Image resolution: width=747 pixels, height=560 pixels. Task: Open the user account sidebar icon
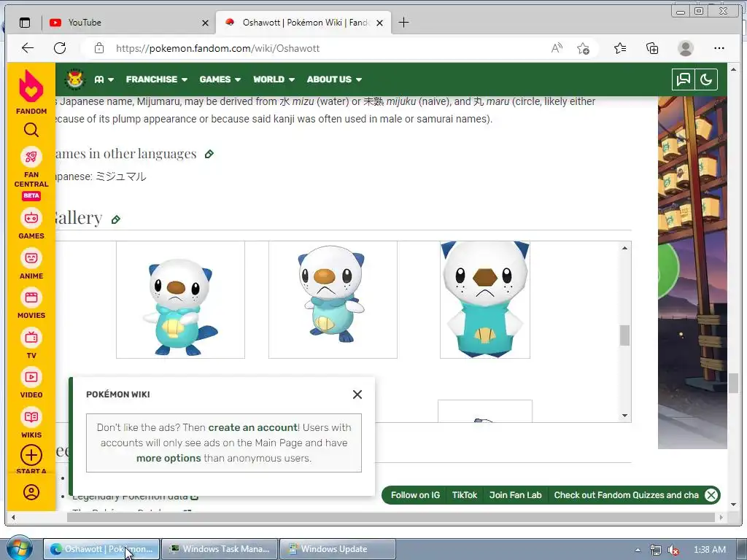pyautogui.click(x=31, y=492)
